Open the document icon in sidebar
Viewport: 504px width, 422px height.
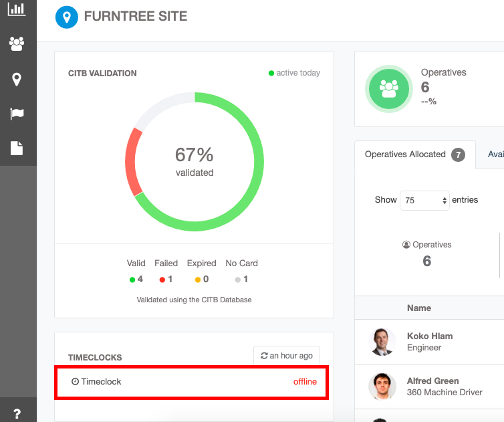[x=17, y=148]
